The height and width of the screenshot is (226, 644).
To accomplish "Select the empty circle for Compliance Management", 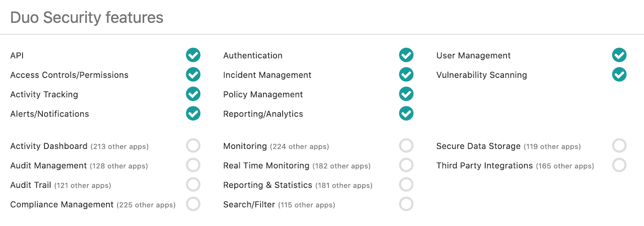I will click(193, 204).
